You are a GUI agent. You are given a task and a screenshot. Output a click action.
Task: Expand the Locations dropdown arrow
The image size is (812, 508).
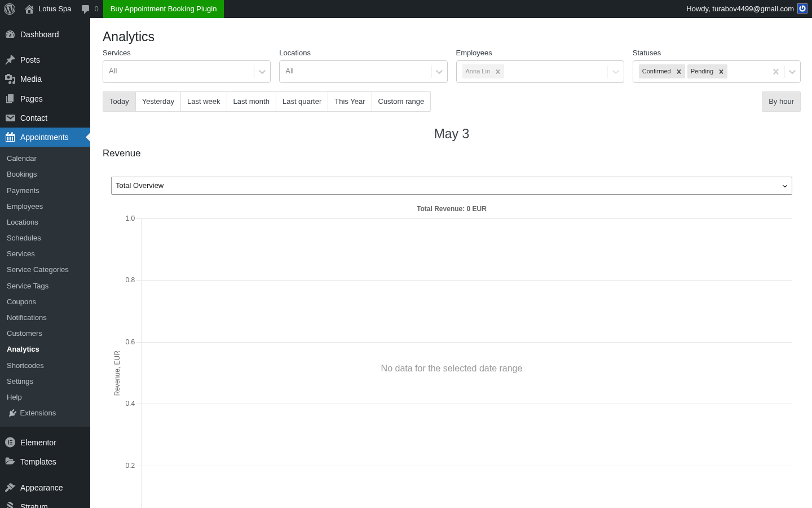[439, 72]
